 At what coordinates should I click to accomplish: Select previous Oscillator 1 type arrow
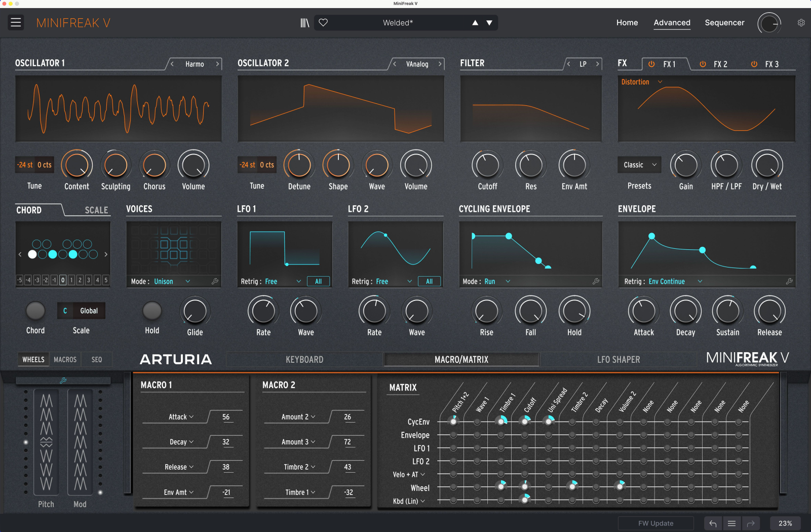[172, 64]
